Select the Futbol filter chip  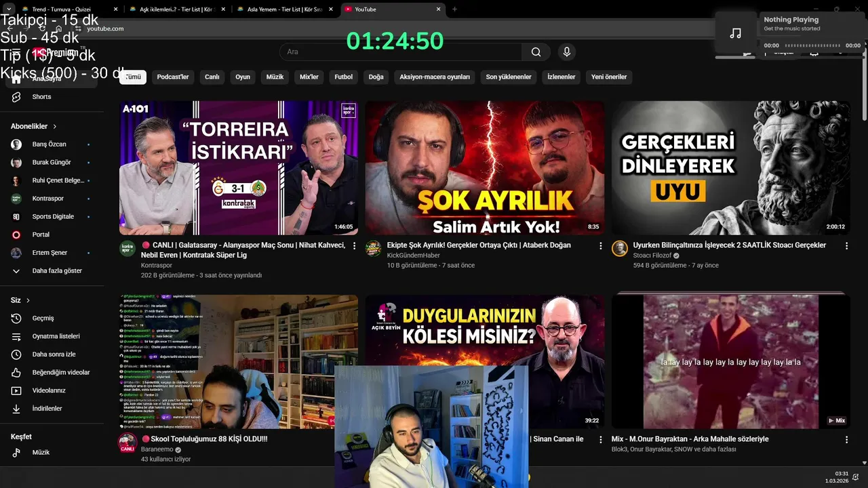coord(344,77)
